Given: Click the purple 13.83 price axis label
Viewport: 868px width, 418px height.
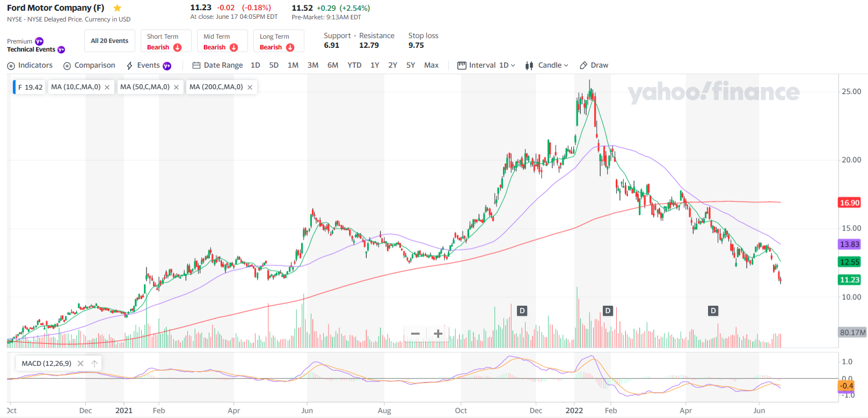Looking at the screenshot, I should (850, 244).
